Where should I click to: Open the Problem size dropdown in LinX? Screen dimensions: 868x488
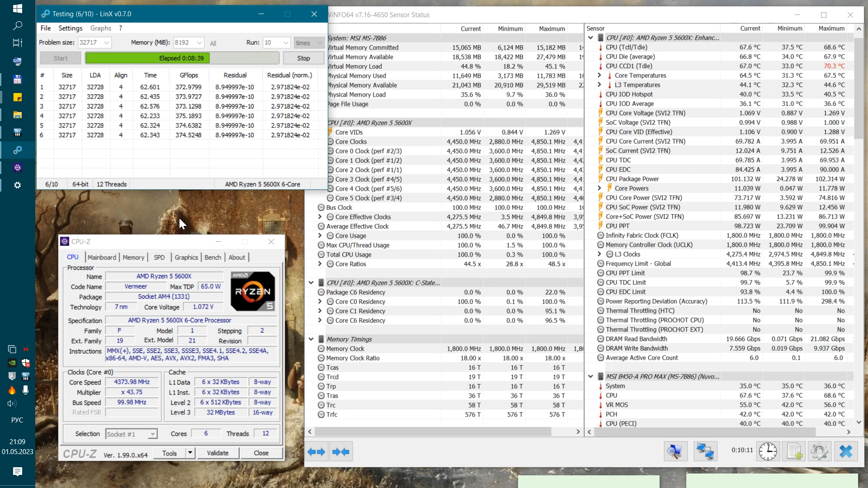point(107,42)
